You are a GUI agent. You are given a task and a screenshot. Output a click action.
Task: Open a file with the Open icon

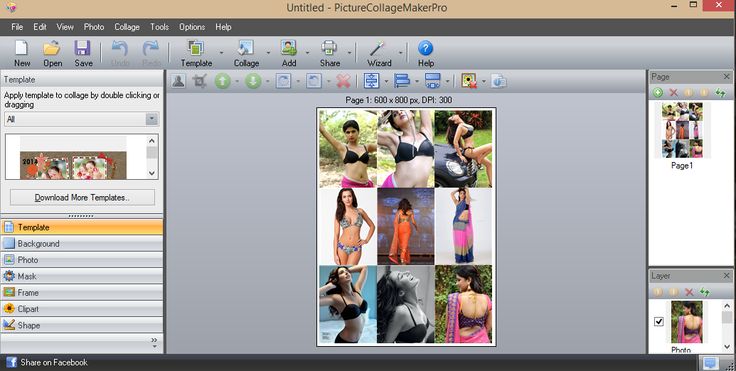(52, 48)
